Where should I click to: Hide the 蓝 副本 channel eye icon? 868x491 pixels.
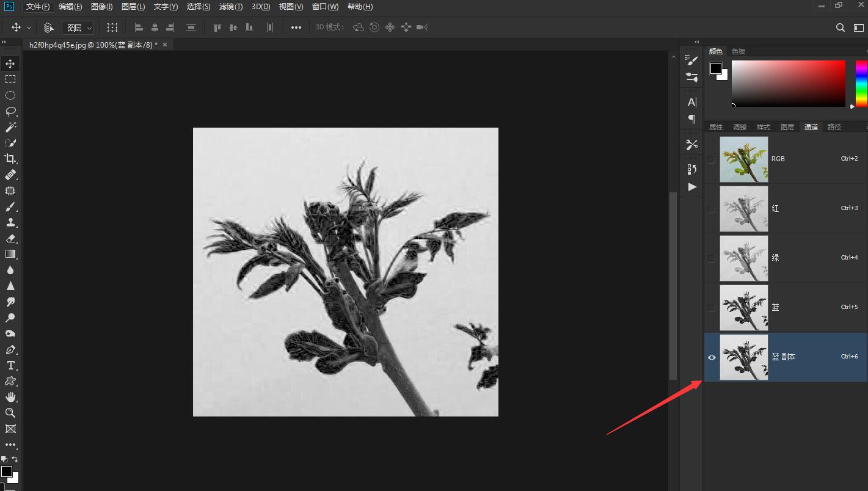pos(712,357)
